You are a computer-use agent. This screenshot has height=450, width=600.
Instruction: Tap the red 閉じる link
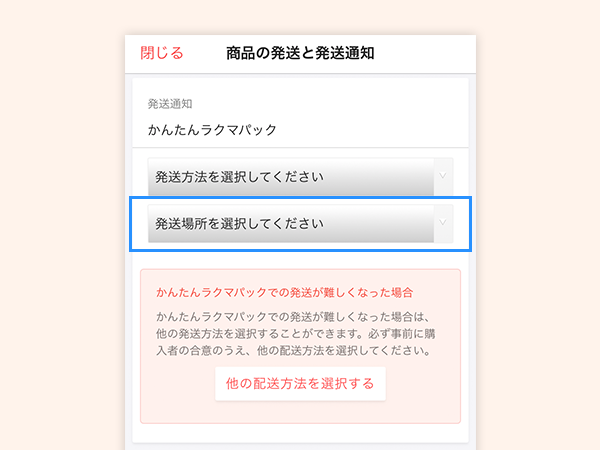[162, 53]
